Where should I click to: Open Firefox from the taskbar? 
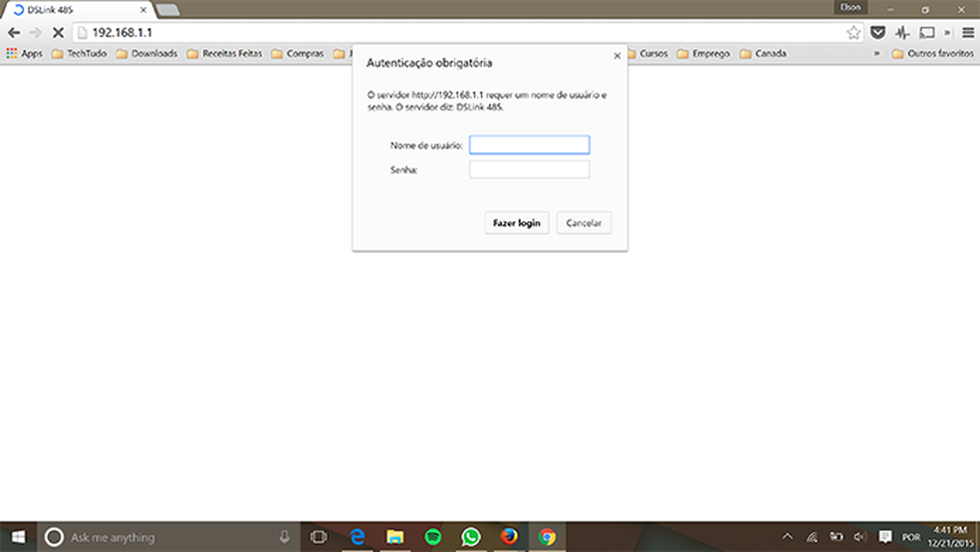point(509,537)
